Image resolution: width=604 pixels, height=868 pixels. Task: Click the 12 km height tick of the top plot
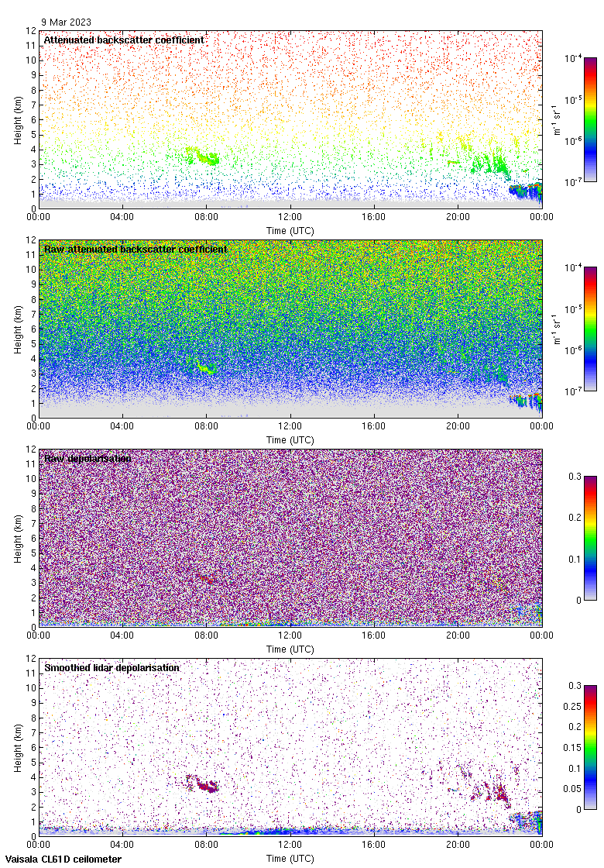(x=32, y=31)
